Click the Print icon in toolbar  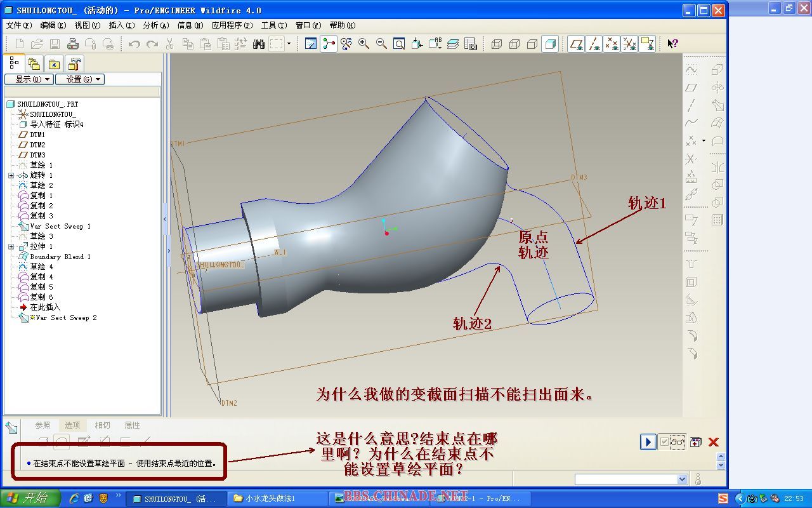click(73, 44)
